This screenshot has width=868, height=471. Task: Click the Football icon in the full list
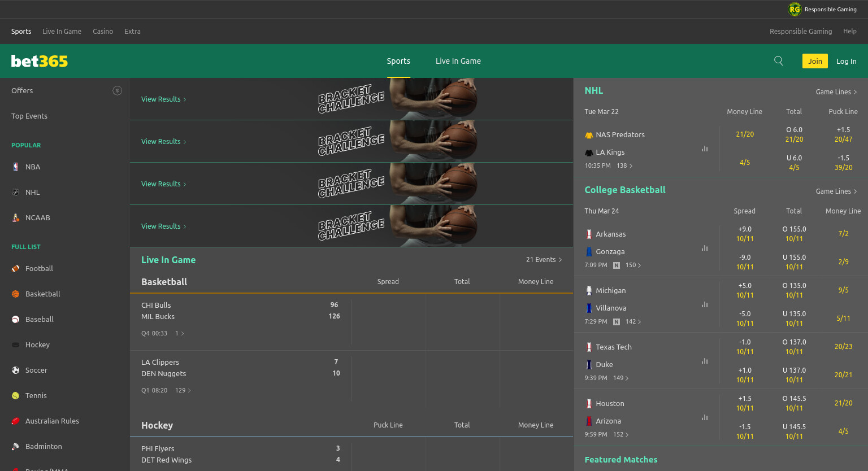pyautogui.click(x=15, y=269)
